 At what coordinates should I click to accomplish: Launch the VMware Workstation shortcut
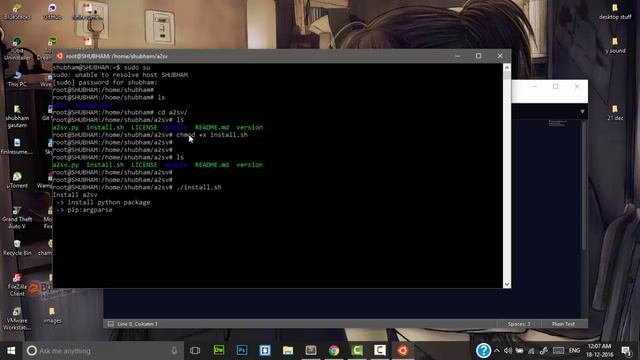[17, 318]
